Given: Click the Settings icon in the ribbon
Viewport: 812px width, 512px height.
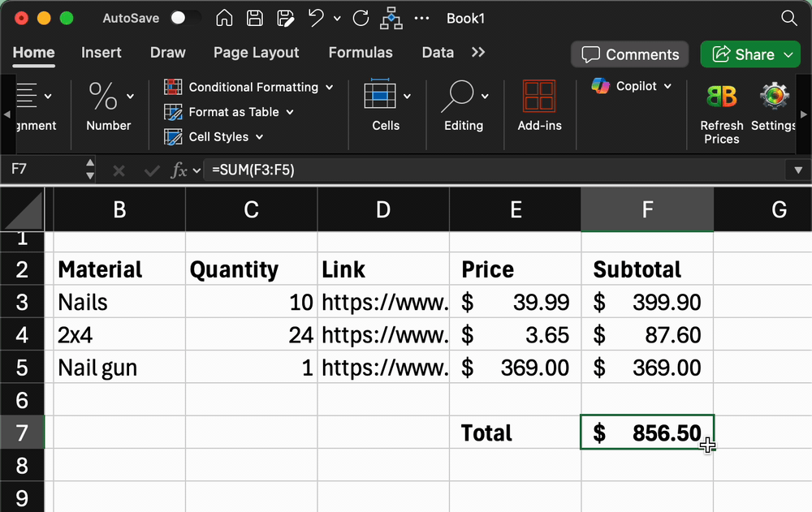Looking at the screenshot, I should coord(773,95).
